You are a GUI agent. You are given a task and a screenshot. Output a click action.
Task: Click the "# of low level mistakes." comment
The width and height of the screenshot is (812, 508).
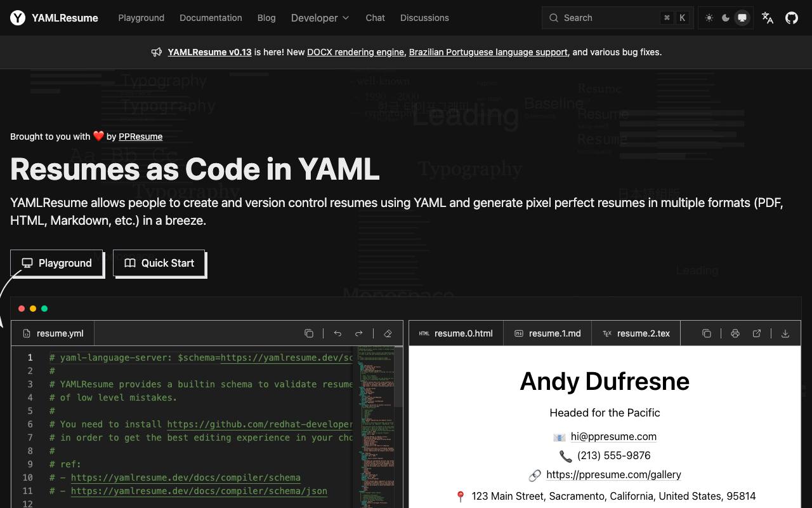pos(114,398)
